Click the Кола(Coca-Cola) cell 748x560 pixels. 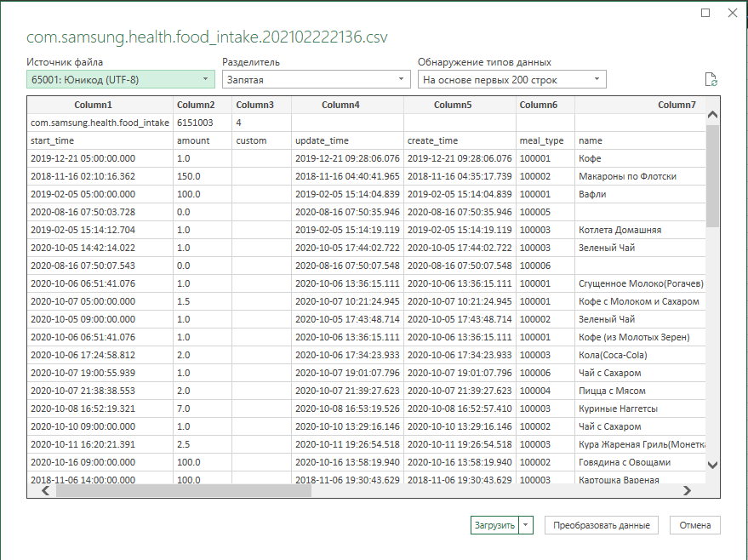pos(640,355)
